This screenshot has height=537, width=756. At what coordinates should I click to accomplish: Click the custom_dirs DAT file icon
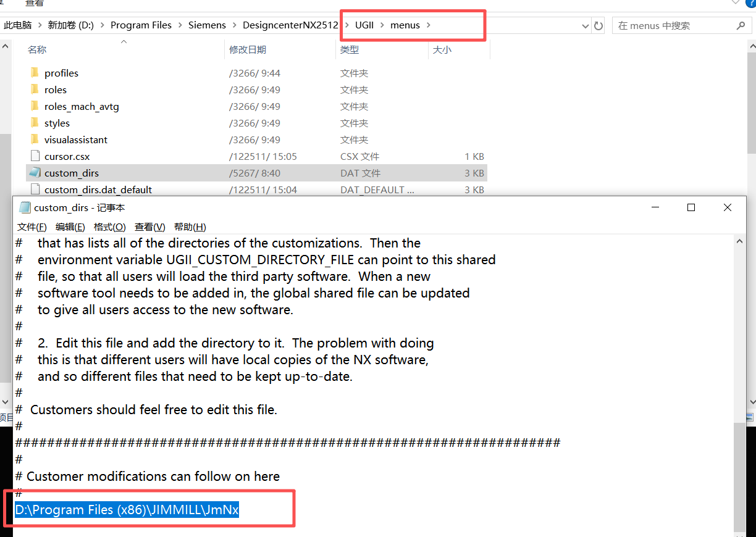point(35,173)
